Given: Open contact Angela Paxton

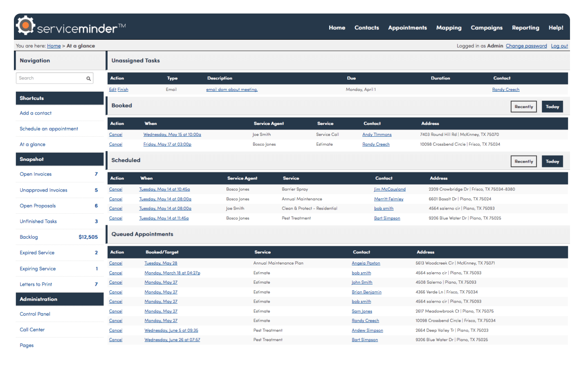Looking at the screenshot, I should click(366, 263).
